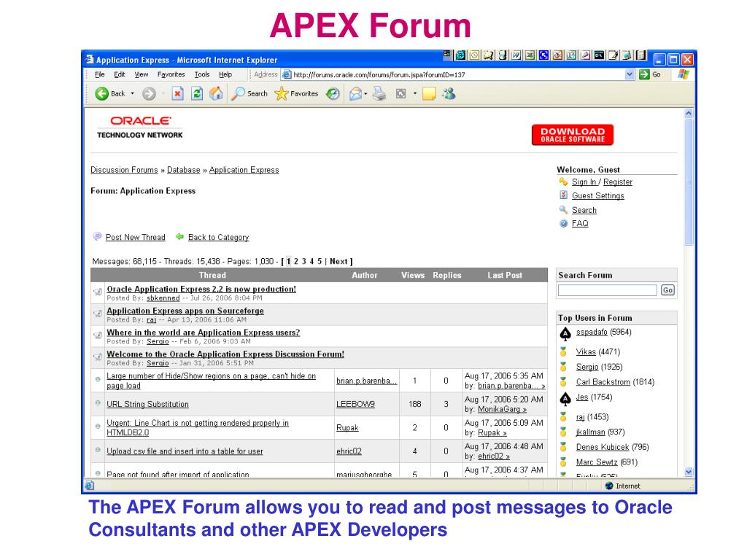Image resolution: width=747 pixels, height=560 pixels.
Task: Go to page 2 of the thread list
Action: [296, 262]
